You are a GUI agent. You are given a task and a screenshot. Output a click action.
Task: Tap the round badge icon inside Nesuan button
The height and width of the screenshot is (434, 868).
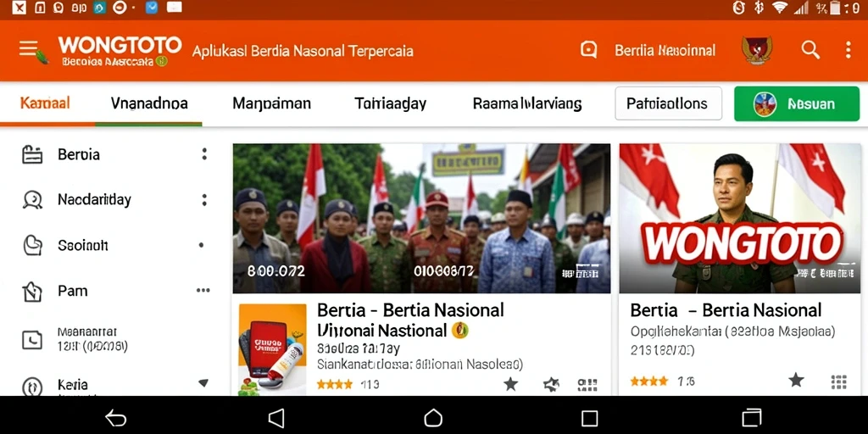pyautogui.click(x=765, y=104)
